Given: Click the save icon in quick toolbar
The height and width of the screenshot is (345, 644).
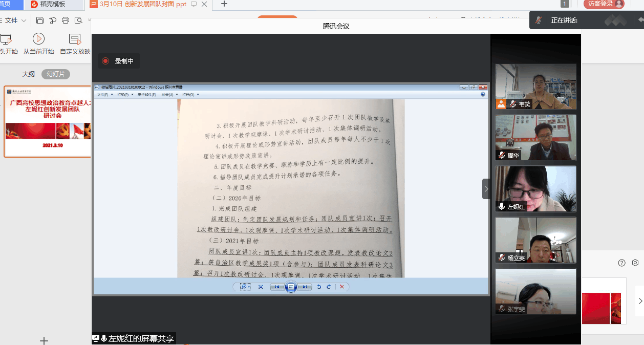Looking at the screenshot, I should 40,20.
